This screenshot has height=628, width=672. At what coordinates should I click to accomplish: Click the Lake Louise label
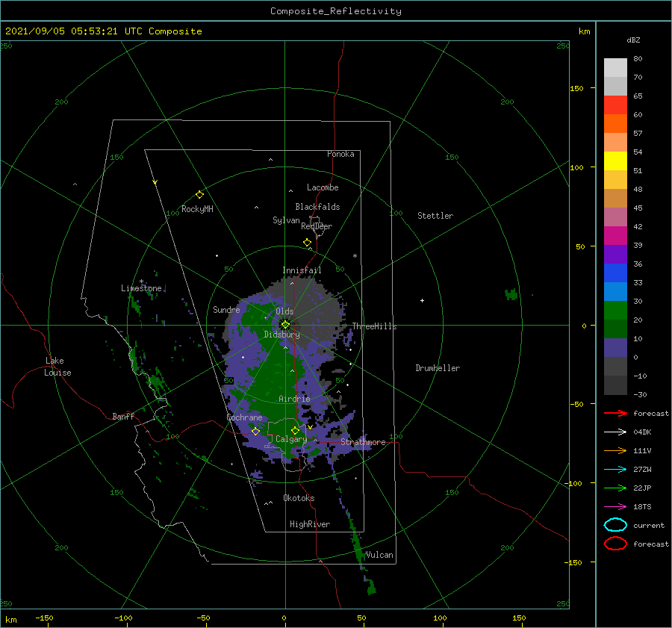(57, 367)
